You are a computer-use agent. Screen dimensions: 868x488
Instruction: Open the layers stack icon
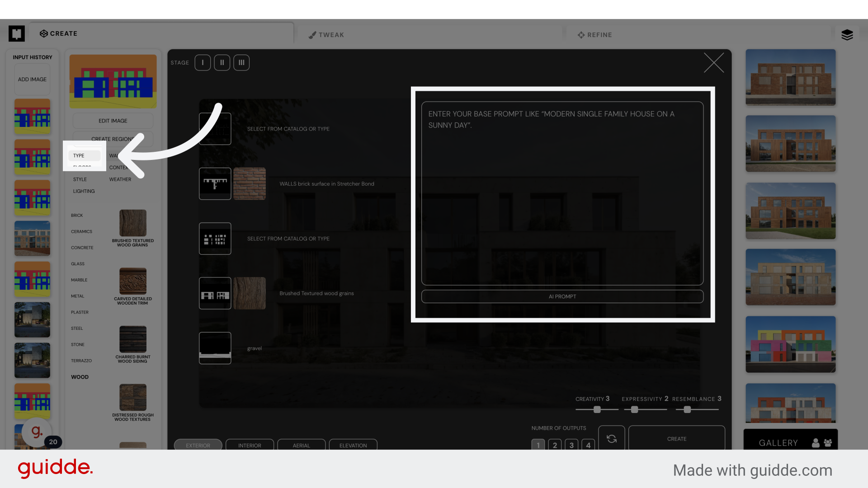click(x=847, y=35)
